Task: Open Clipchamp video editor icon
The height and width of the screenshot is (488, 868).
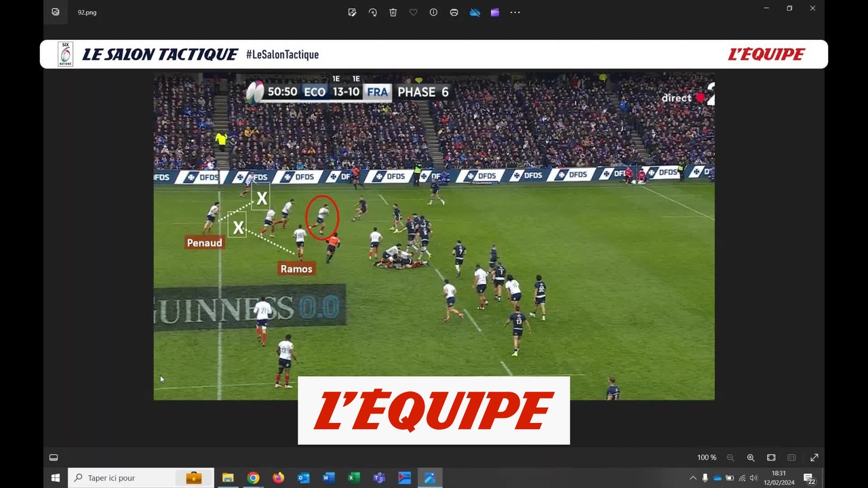Action: point(495,12)
